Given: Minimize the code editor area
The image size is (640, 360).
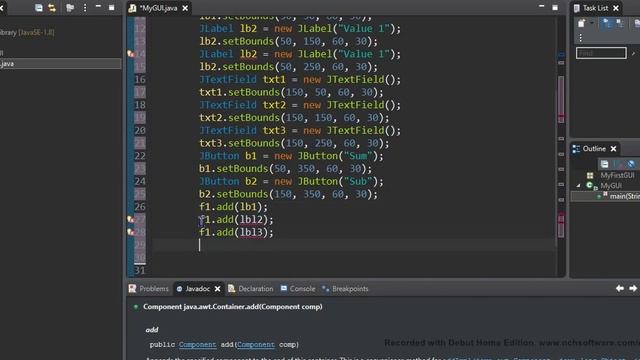Looking at the screenshot, I should [x=542, y=7].
